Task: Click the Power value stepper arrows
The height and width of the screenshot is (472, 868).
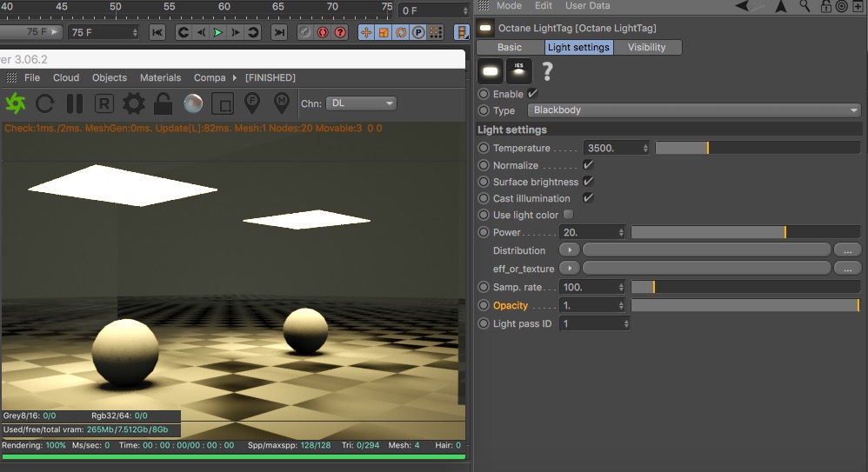Action: click(621, 232)
